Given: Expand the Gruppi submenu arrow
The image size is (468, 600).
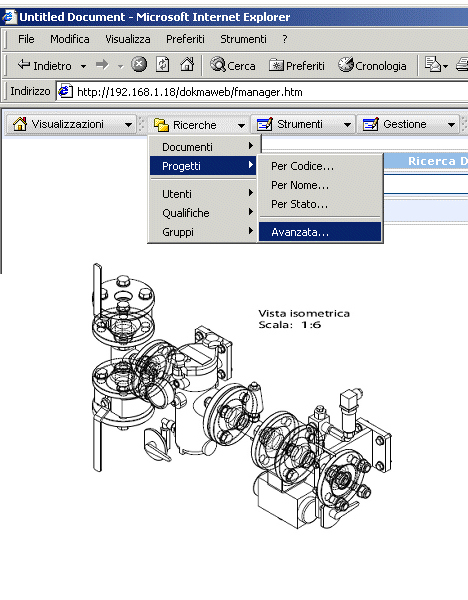Looking at the screenshot, I should click(x=251, y=231).
